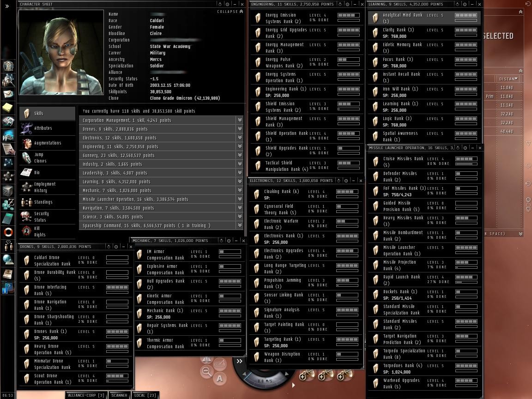Click the character portrait image
This screenshot has height=399, width=532.
pyautogui.click(x=61, y=52)
